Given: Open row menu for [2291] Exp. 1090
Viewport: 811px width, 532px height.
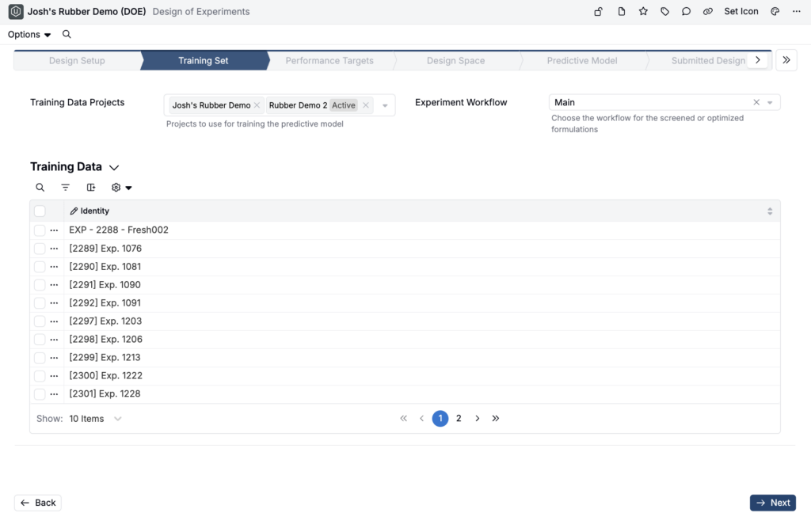Looking at the screenshot, I should click(54, 284).
